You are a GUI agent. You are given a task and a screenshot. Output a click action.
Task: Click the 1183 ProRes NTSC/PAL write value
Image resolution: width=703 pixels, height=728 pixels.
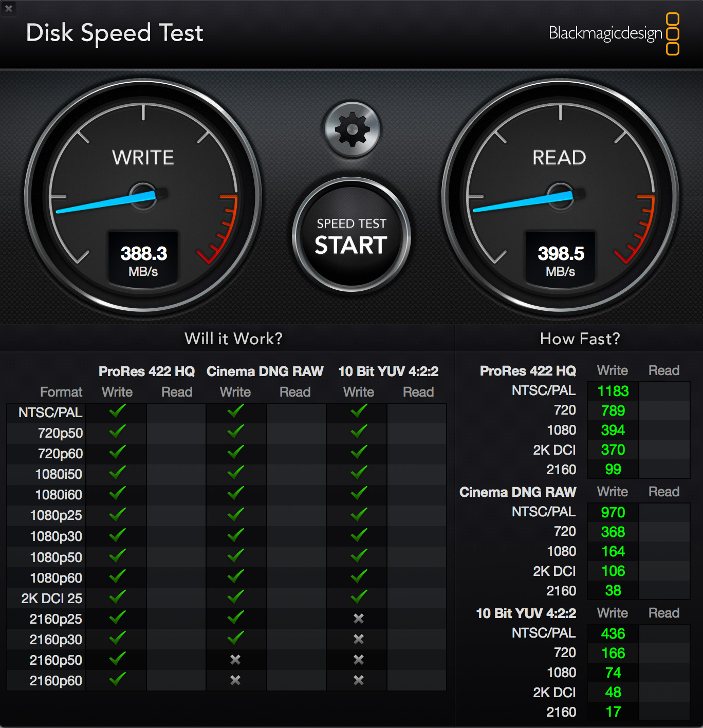(613, 391)
